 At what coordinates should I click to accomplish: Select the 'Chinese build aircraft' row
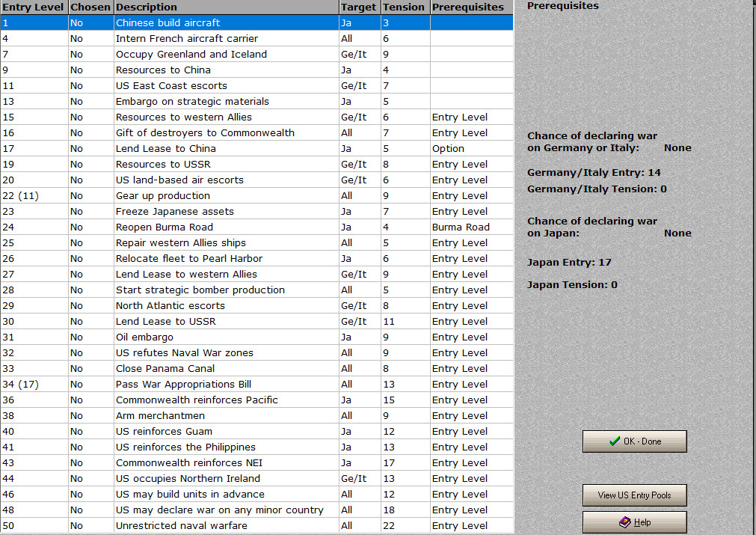click(256, 22)
